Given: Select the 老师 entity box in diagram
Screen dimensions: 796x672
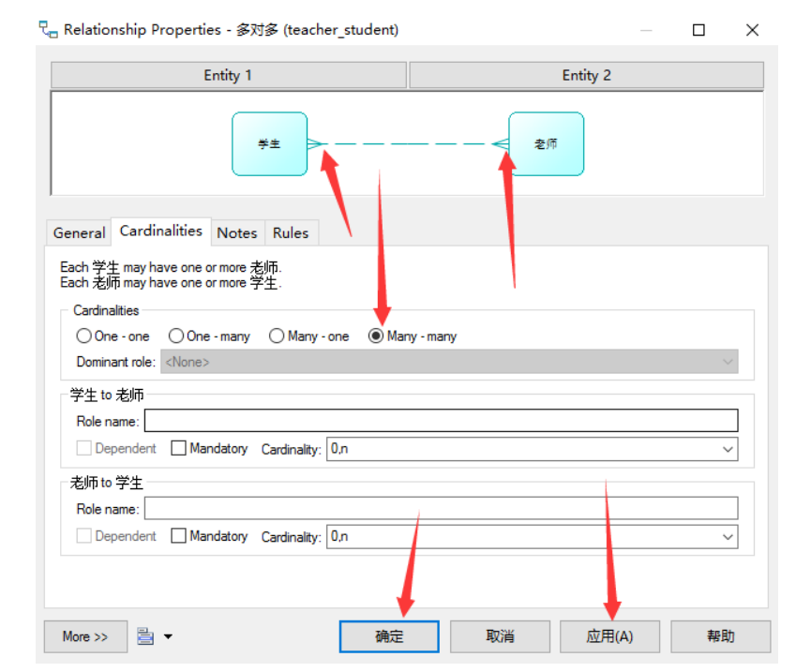Looking at the screenshot, I should pos(546,144).
